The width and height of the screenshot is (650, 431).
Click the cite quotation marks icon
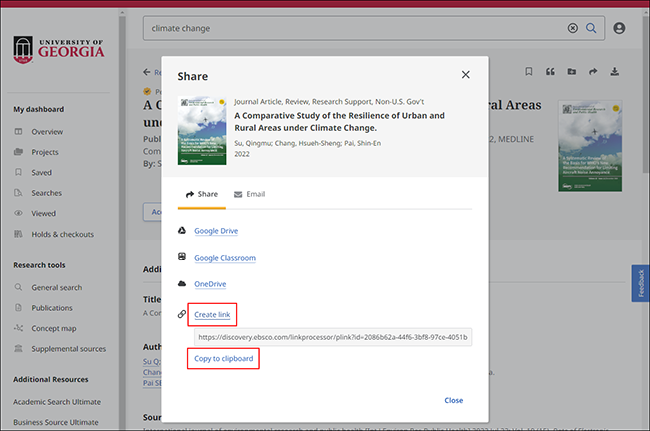550,72
